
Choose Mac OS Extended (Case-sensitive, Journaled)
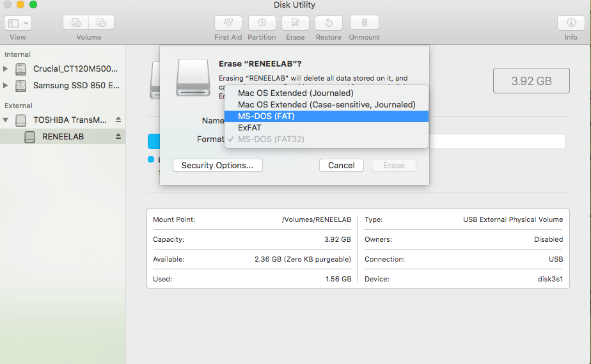point(326,105)
